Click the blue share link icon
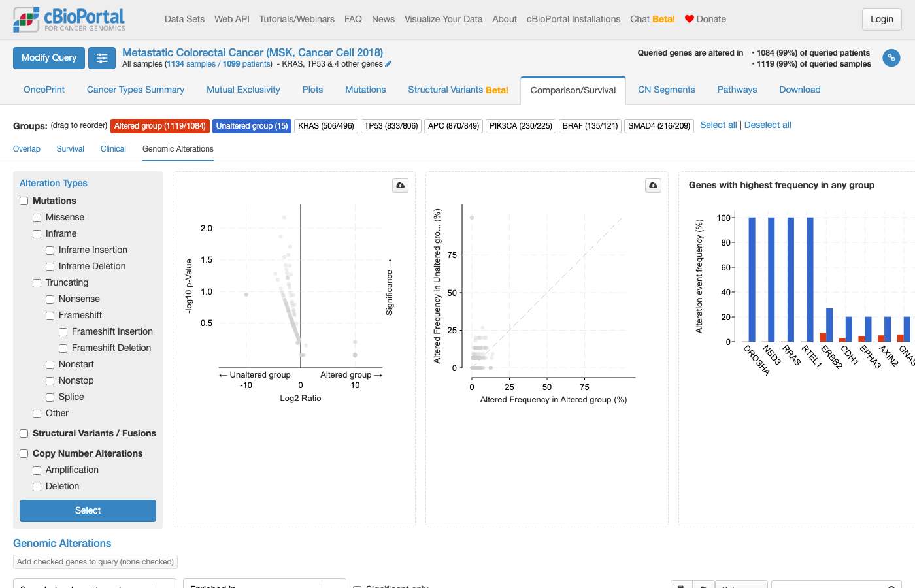Viewport: 915px width, 588px height. click(x=891, y=58)
